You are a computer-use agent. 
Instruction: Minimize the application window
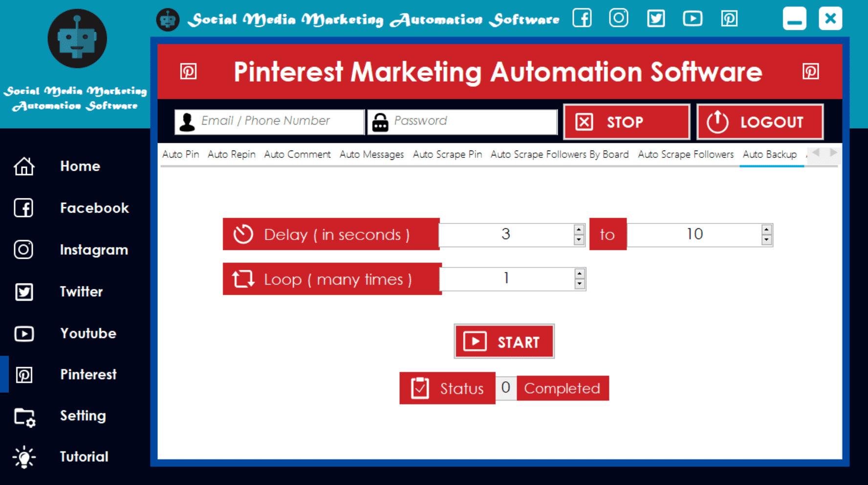(795, 19)
